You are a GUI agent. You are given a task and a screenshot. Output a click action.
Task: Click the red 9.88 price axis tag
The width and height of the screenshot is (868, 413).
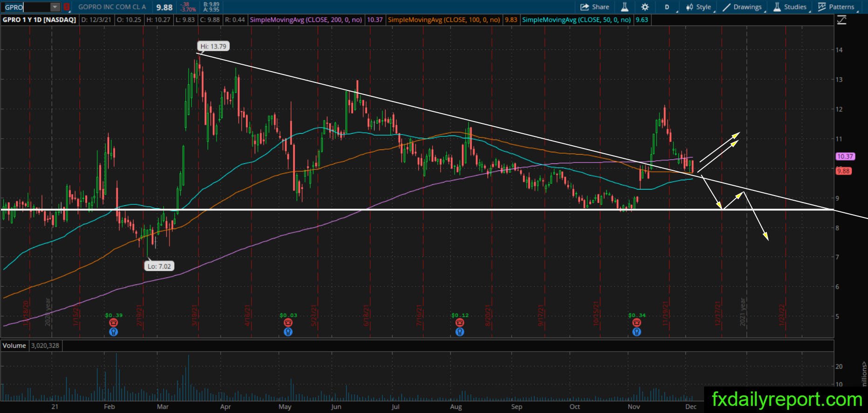coord(843,171)
